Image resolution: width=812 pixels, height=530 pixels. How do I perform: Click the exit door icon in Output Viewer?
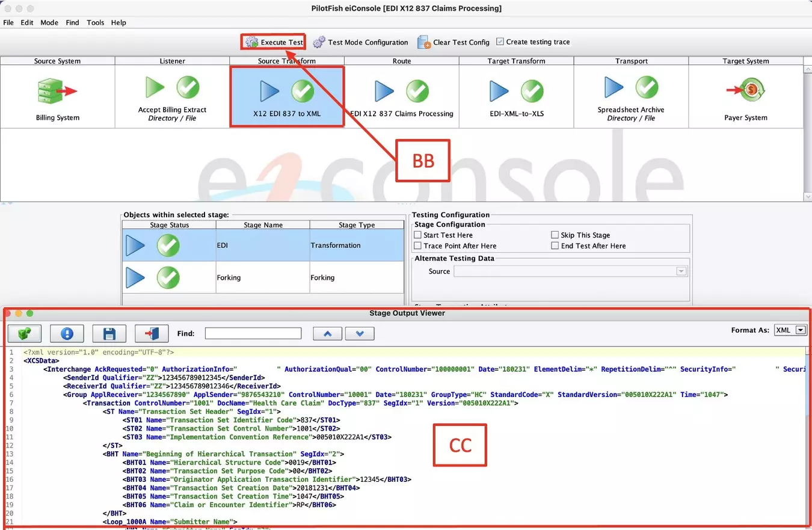[152, 333]
